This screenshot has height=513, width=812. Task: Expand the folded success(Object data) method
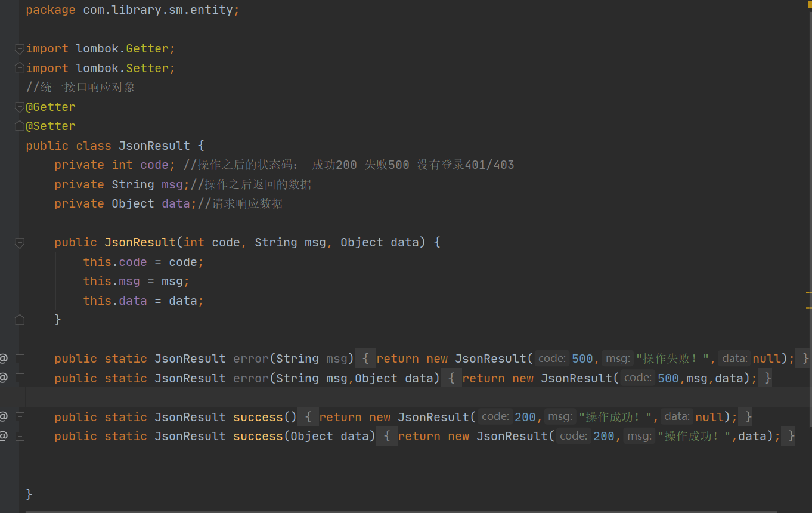tap(20, 436)
